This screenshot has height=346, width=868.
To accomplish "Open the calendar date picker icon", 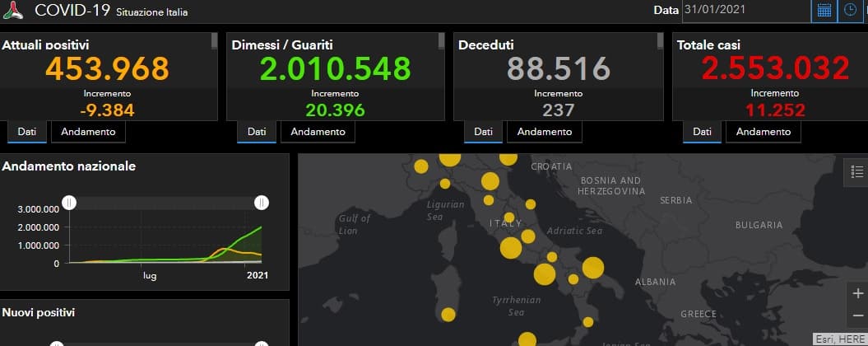I will click(825, 11).
